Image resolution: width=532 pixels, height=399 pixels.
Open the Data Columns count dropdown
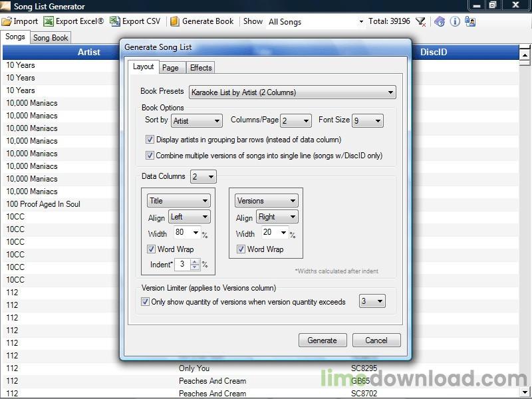(203, 177)
